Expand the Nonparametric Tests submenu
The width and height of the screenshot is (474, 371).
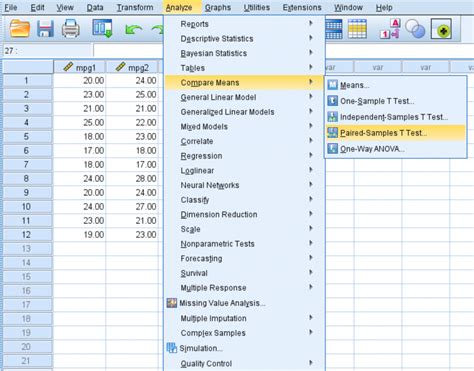[244, 244]
